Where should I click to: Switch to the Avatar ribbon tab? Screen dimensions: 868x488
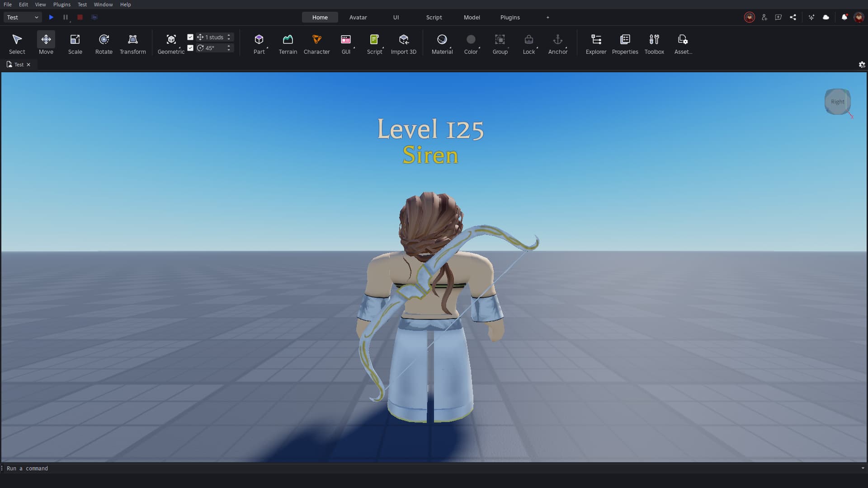(x=358, y=17)
